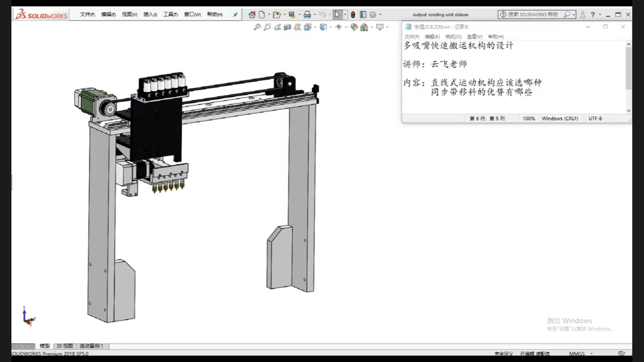Expand the View Settings dropdown arrow

pos(387,27)
